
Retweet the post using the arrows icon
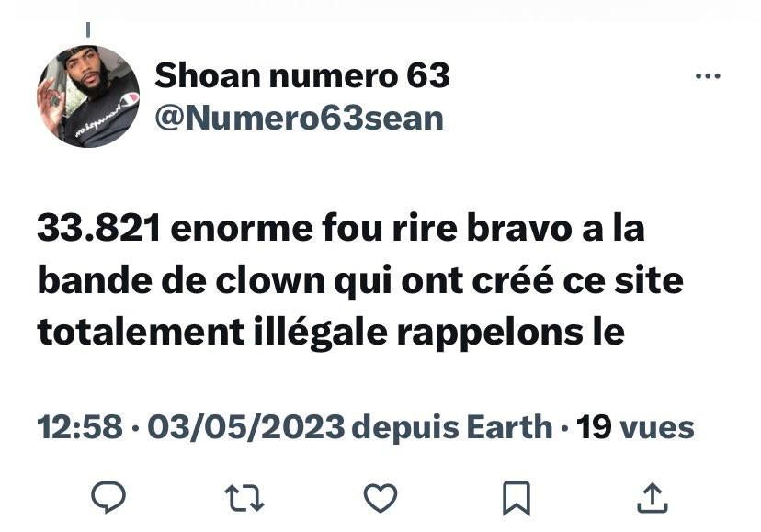tap(244, 499)
